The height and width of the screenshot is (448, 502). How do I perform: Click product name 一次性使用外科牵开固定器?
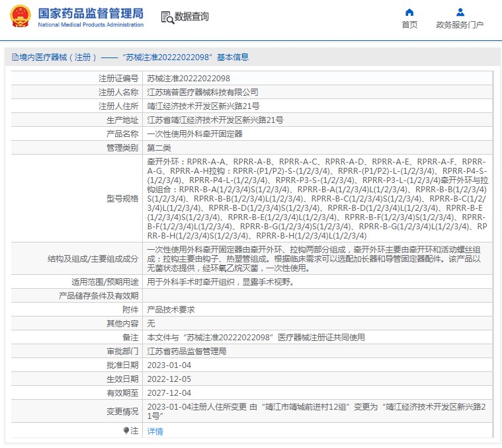click(194, 133)
